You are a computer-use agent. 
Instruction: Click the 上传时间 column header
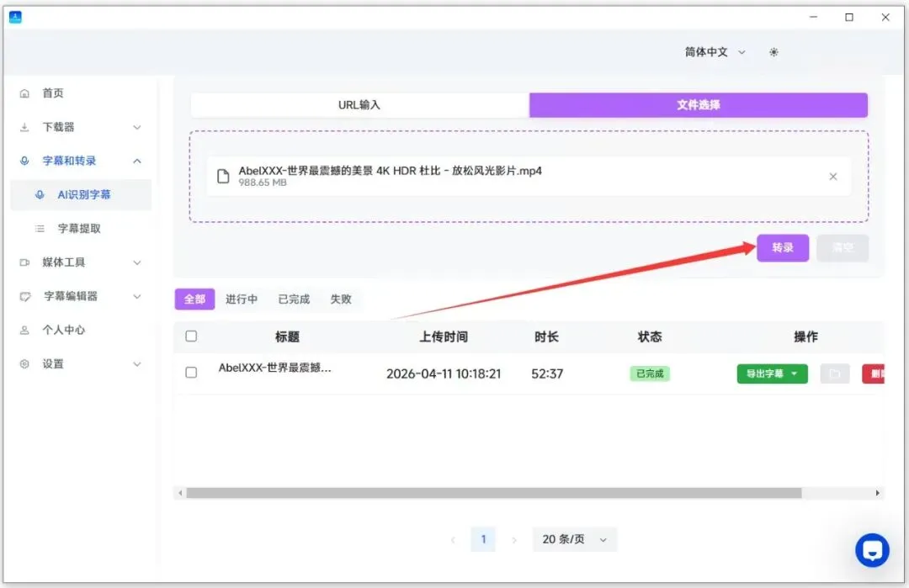(x=444, y=336)
